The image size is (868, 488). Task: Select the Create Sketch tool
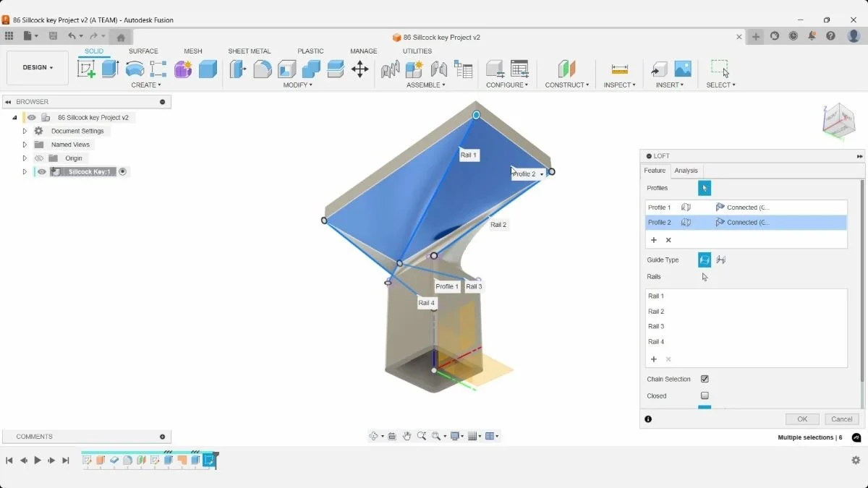pyautogui.click(x=86, y=69)
